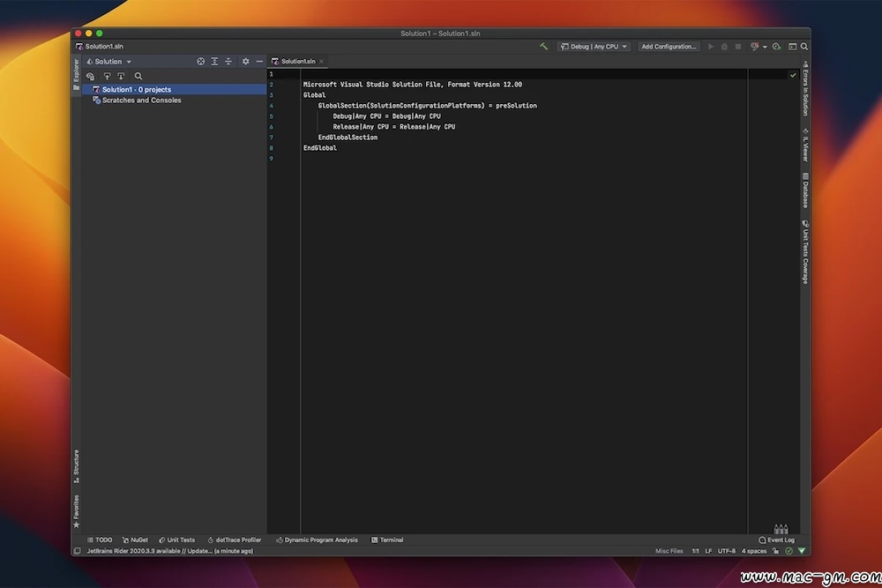Click the scroll-down arrow icon in Explorer toolbar
The image size is (882, 588).
[121, 76]
